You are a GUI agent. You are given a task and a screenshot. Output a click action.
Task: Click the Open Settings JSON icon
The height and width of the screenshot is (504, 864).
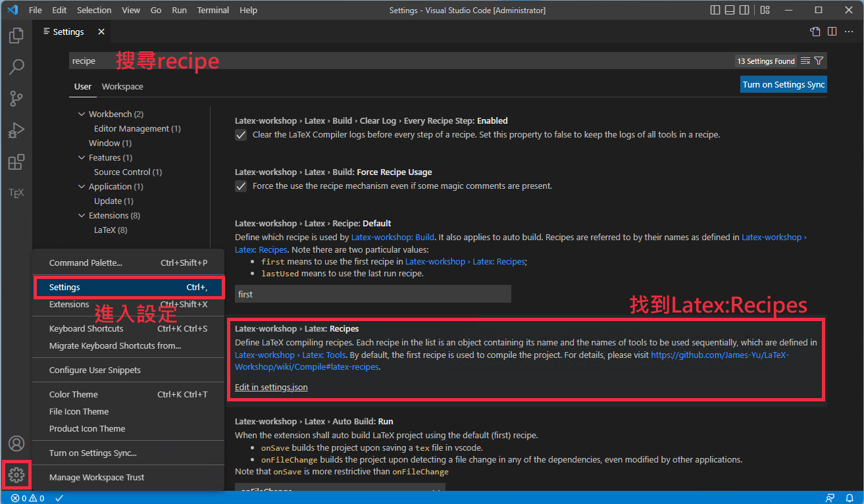pyautogui.click(x=815, y=31)
